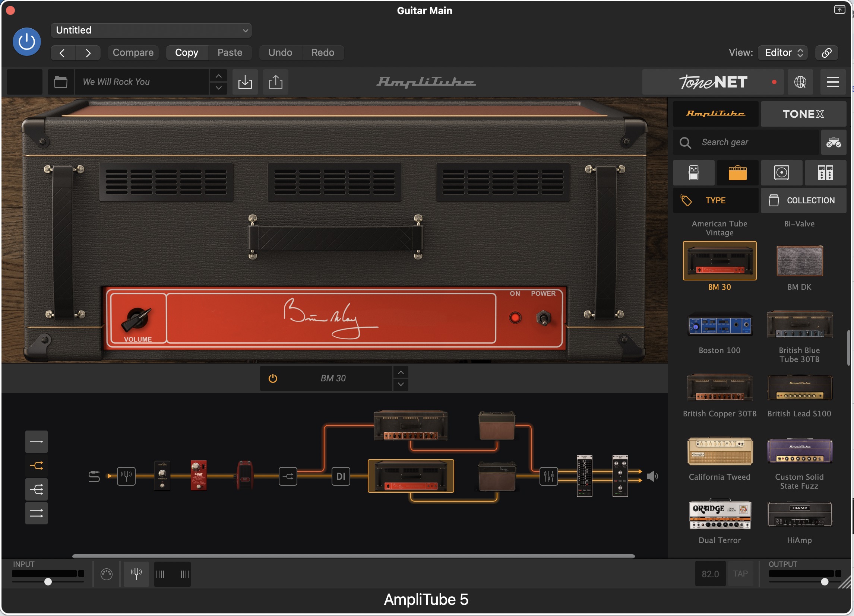
Task: Select the dual parallel chain routing
Action: pyautogui.click(x=36, y=513)
